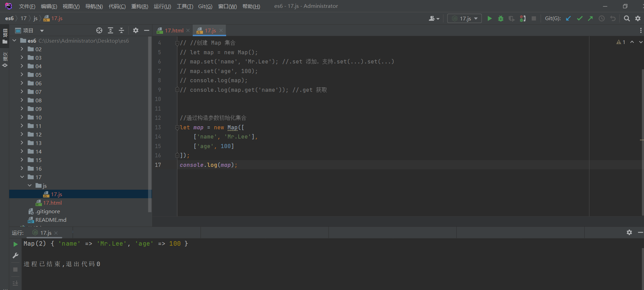Run the 17.js configuration

coord(489,18)
